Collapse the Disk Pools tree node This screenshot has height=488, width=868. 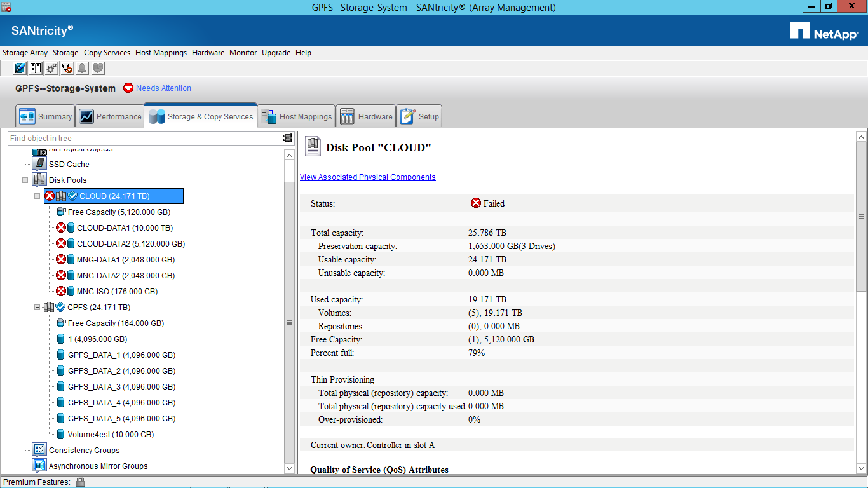tap(25, 180)
